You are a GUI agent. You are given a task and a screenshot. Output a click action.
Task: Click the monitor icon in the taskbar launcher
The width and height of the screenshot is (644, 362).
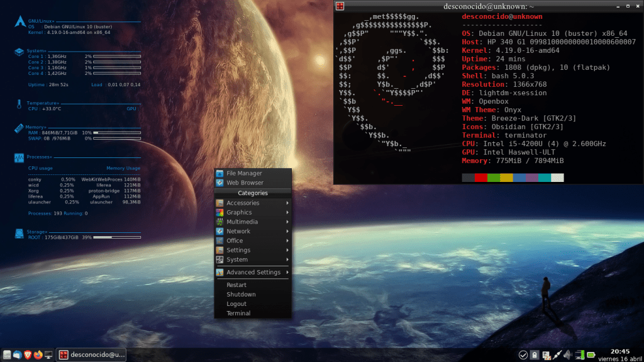pos(48,355)
